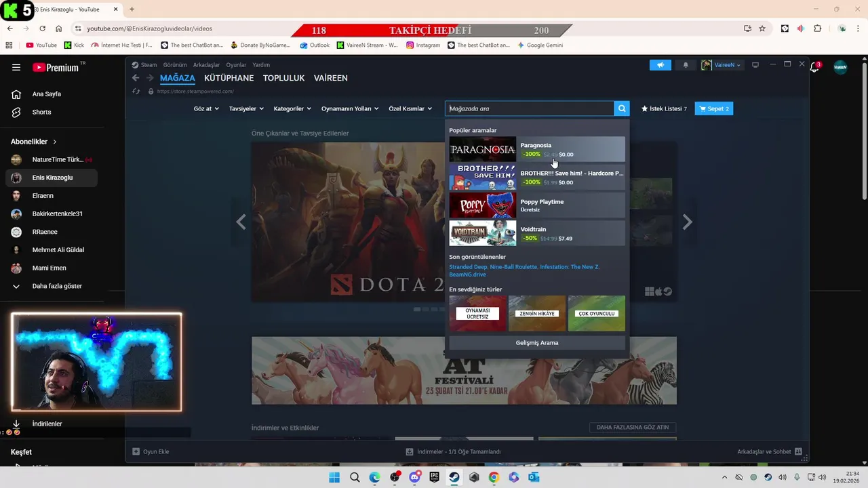Expand Daha fazla göster subscriptions
Image resolution: width=868 pixels, height=488 pixels.
pos(52,286)
